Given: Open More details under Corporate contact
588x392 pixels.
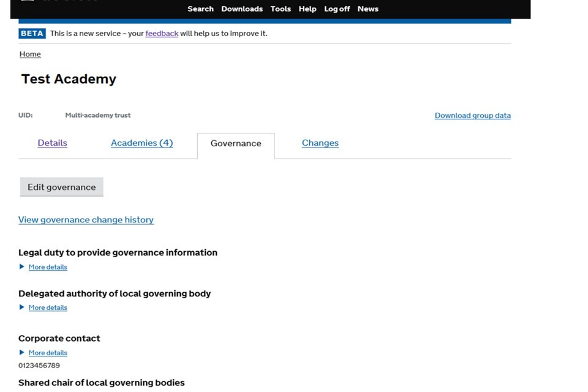Looking at the screenshot, I should pos(48,353).
